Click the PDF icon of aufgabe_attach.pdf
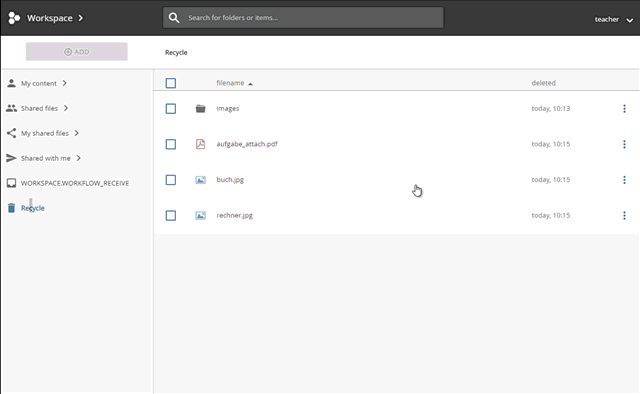The image size is (640, 394). pyautogui.click(x=200, y=144)
